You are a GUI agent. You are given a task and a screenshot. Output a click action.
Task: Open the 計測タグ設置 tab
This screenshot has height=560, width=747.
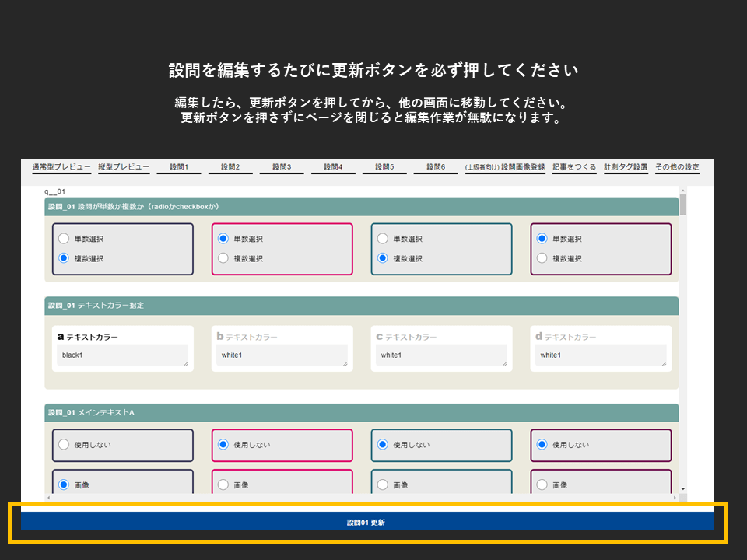point(626,167)
